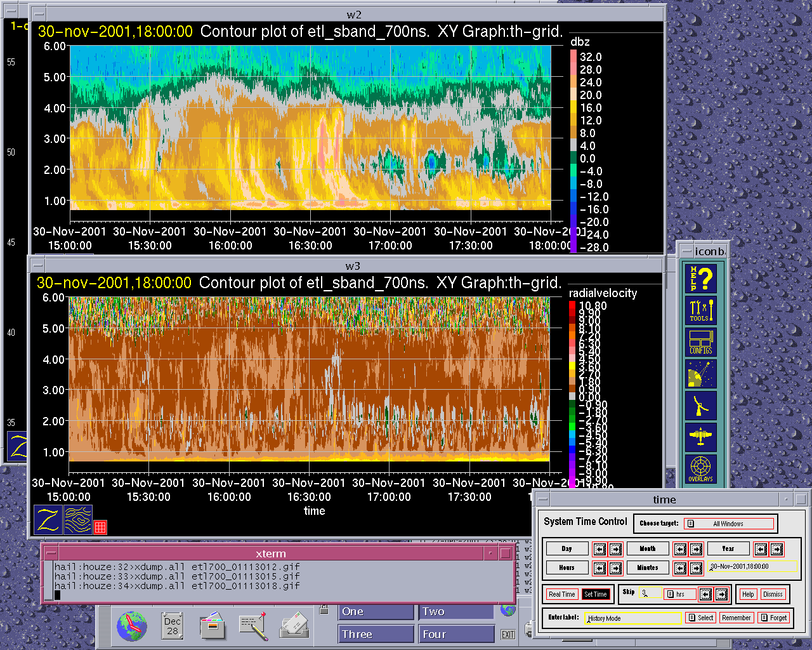
Task: Click the Configs layout icon
Action: coord(701,342)
